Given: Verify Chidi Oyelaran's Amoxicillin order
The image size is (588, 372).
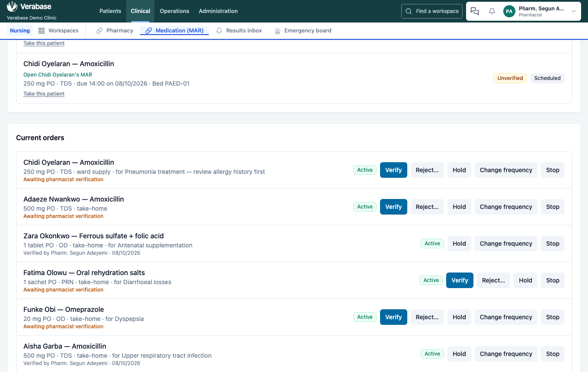Looking at the screenshot, I should pyautogui.click(x=393, y=170).
